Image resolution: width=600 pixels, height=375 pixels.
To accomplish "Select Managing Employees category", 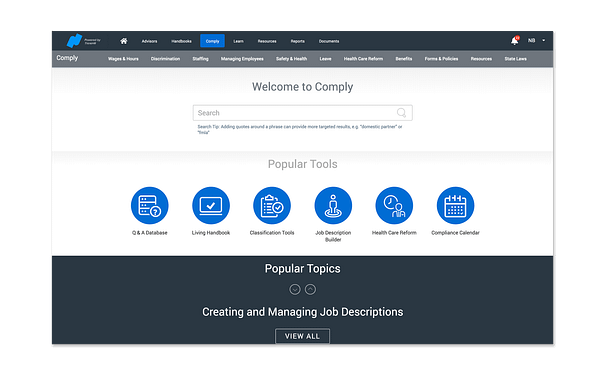I will 242,59.
